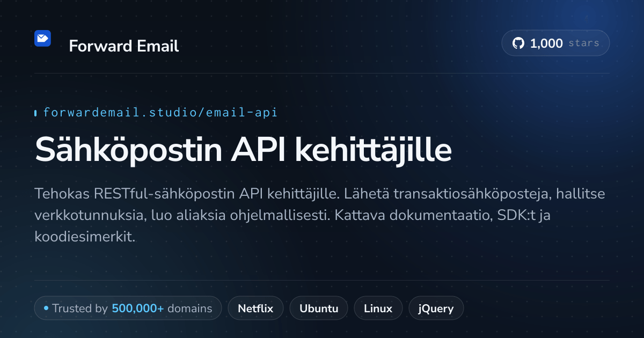Click the blue dot before Trusted by
Viewport: 644px width, 338px height.
46,308
